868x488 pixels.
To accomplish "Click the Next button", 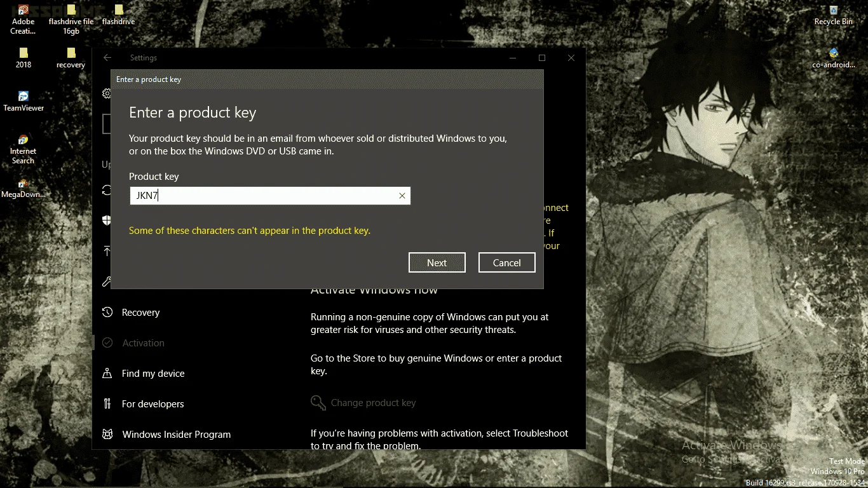I will click(x=437, y=262).
